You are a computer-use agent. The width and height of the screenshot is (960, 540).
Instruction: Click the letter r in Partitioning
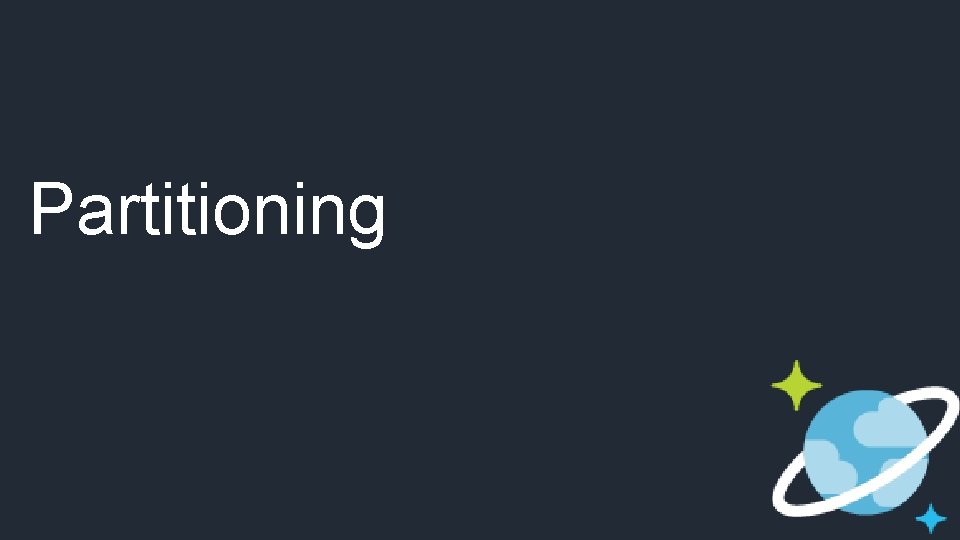(129, 214)
